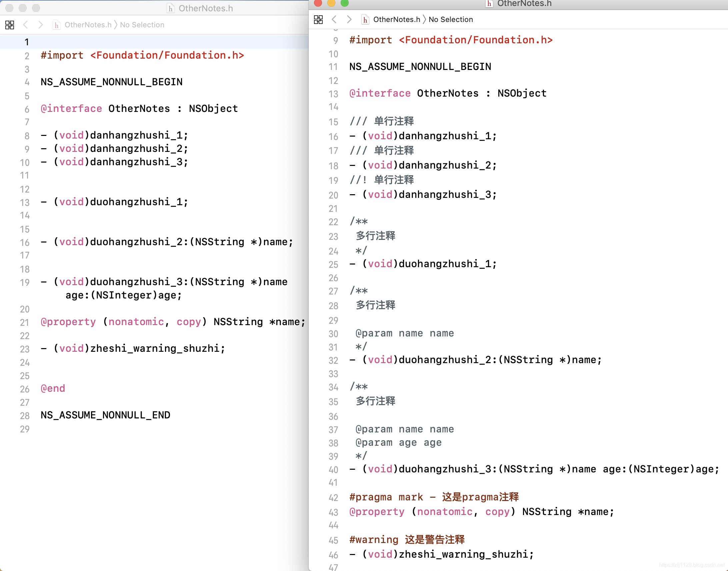Click '/// 单行注释' comment on line 15

point(382,121)
